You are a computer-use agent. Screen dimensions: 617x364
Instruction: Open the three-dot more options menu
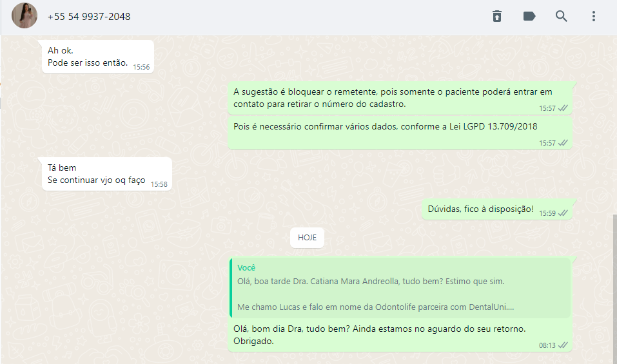(593, 16)
